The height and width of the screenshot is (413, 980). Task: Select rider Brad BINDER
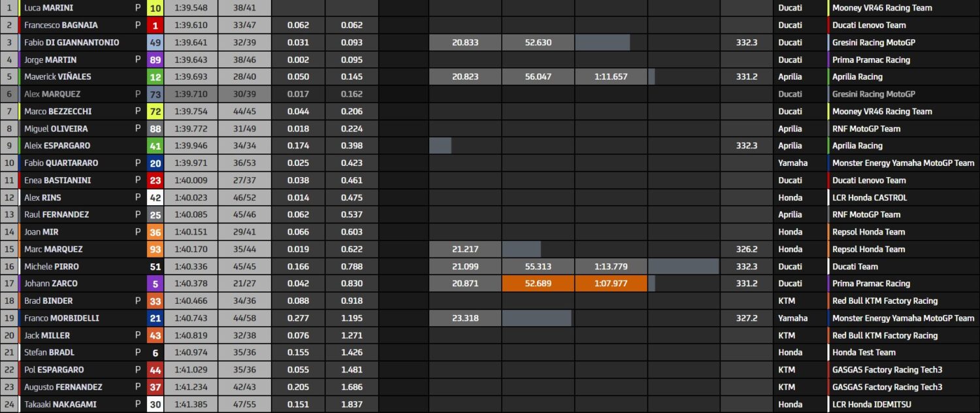click(x=48, y=301)
